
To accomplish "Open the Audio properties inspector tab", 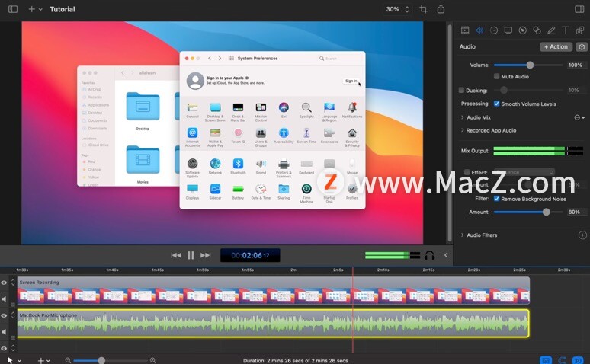I will pos(479,30).
